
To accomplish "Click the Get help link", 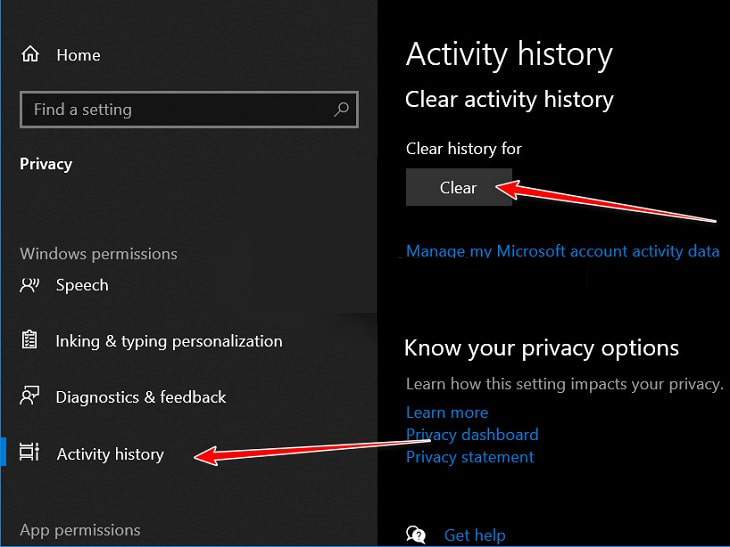I will click(474, 536).
